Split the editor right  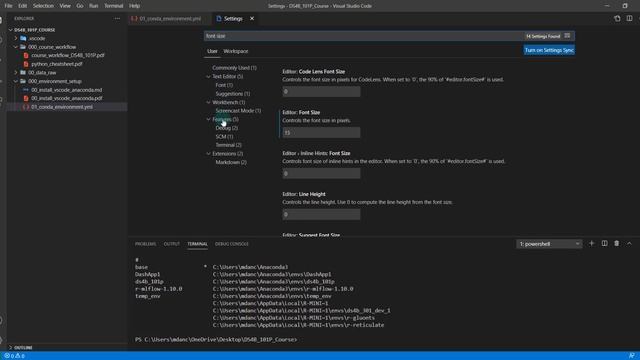pyautogui.click(x=629, y=18)
